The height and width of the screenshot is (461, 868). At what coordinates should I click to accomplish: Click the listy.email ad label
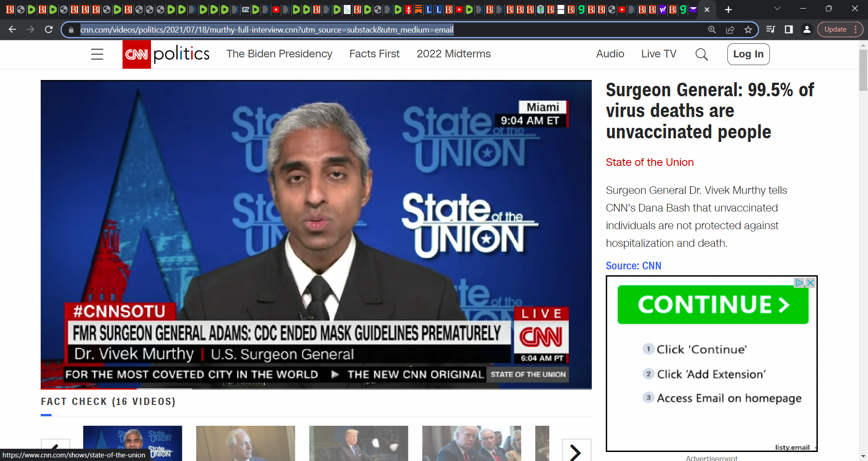click(792, 447)
